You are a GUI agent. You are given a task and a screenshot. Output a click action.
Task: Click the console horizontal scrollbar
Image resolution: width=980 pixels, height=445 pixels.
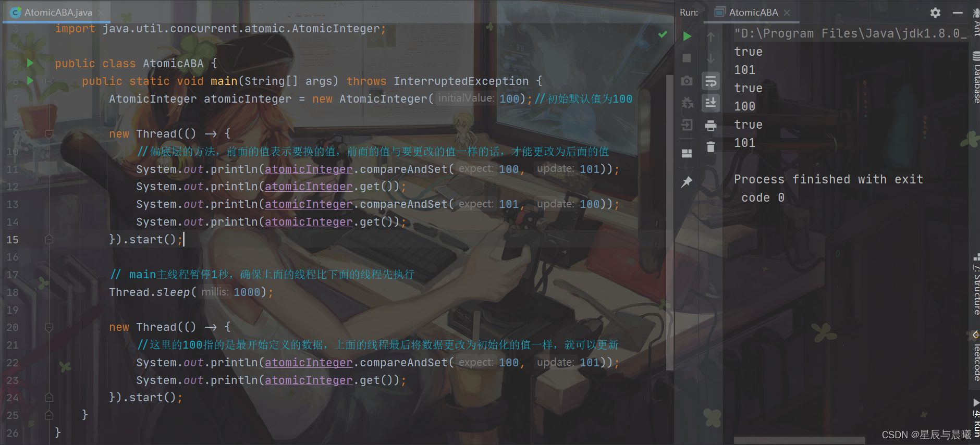coord(799,440)
